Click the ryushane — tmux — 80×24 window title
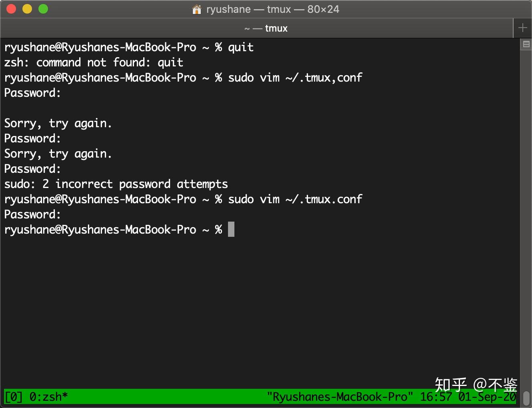The width and height of the screenshot is (532, 408). coord(272,9)
